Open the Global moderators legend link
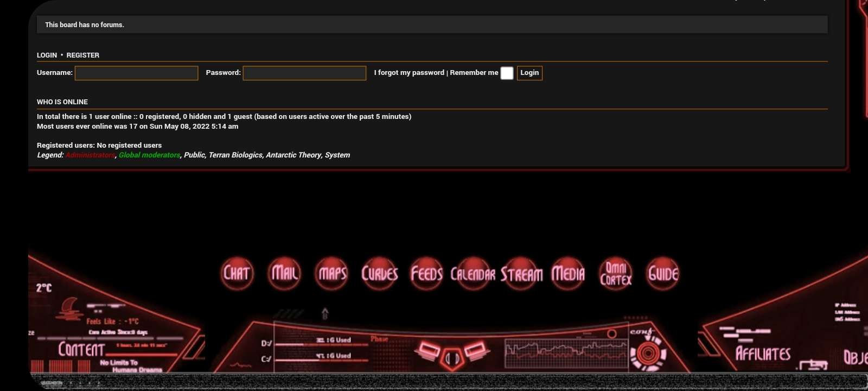 click(149, 155)
